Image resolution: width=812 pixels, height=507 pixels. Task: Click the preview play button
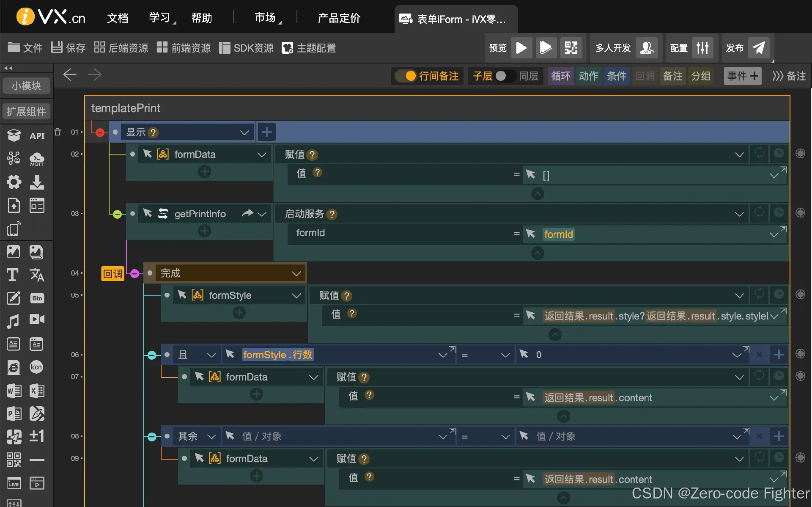(521, 48)
